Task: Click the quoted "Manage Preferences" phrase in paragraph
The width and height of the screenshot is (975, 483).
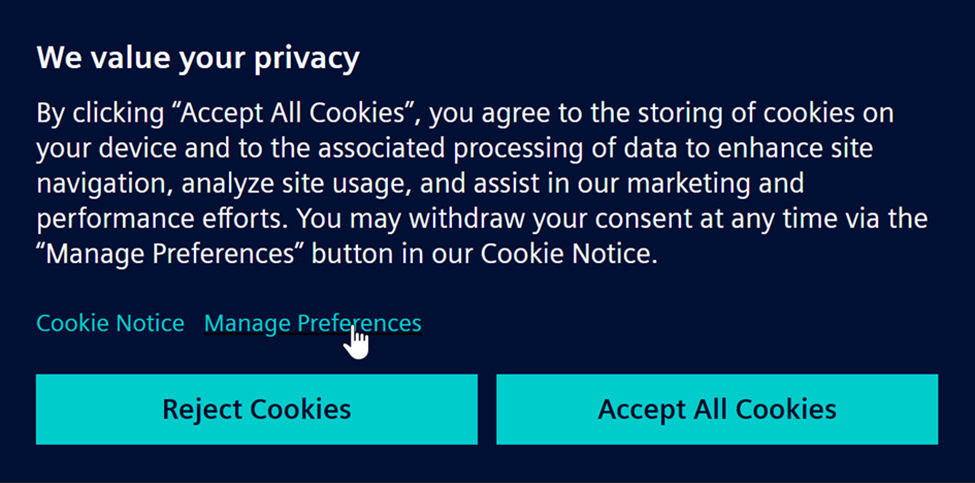Action: pyautogui.click(x=170, y=254)
